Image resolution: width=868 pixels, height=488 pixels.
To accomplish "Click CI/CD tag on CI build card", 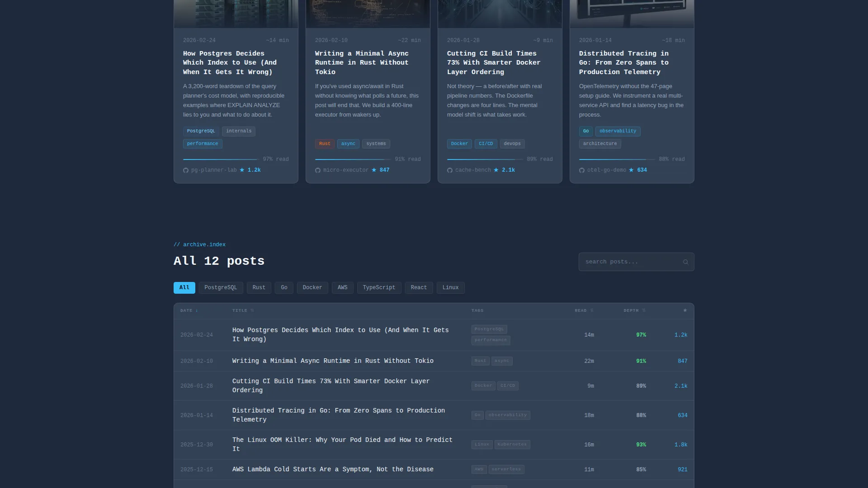I will (486, 144).
